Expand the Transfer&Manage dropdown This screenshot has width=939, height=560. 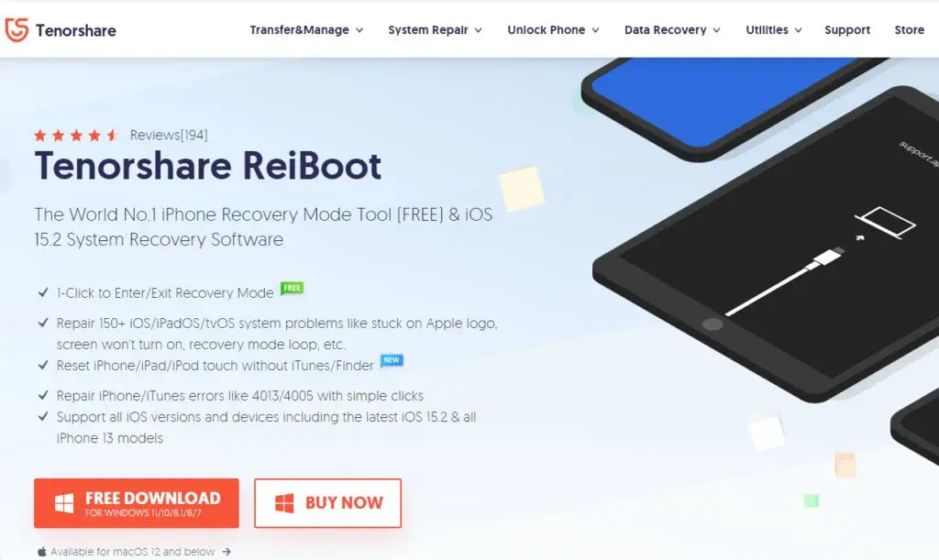[x=306, y=30]
